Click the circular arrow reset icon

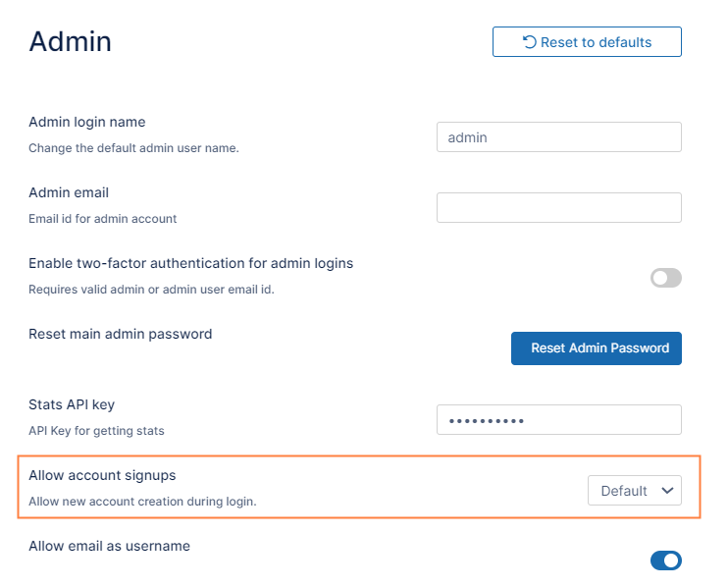pos(530,42)
